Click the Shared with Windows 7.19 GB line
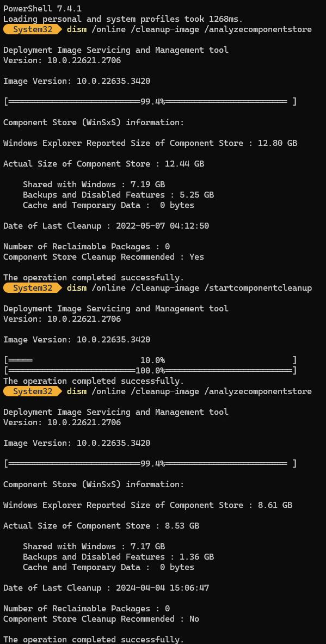 click(x=94, y=185)
